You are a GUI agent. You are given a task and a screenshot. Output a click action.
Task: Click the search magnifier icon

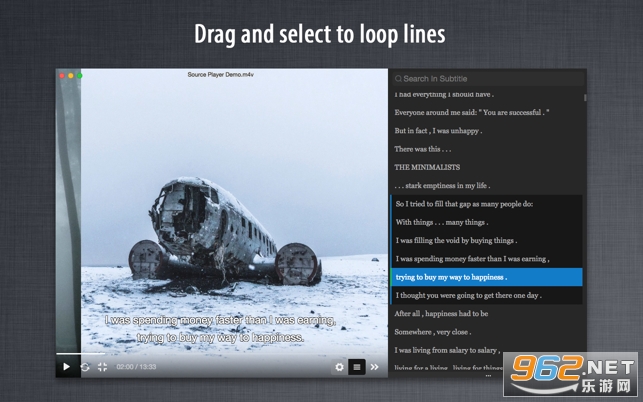(398, 79)
